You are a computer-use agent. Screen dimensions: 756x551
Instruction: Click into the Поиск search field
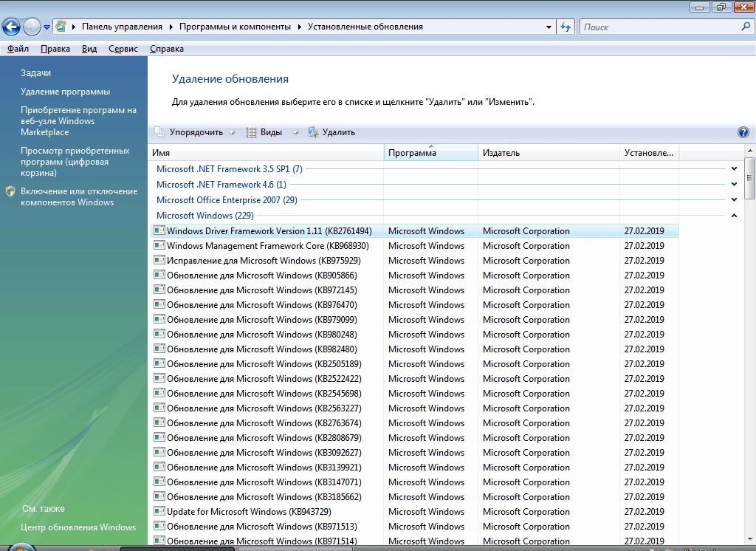tap(659, 27)
